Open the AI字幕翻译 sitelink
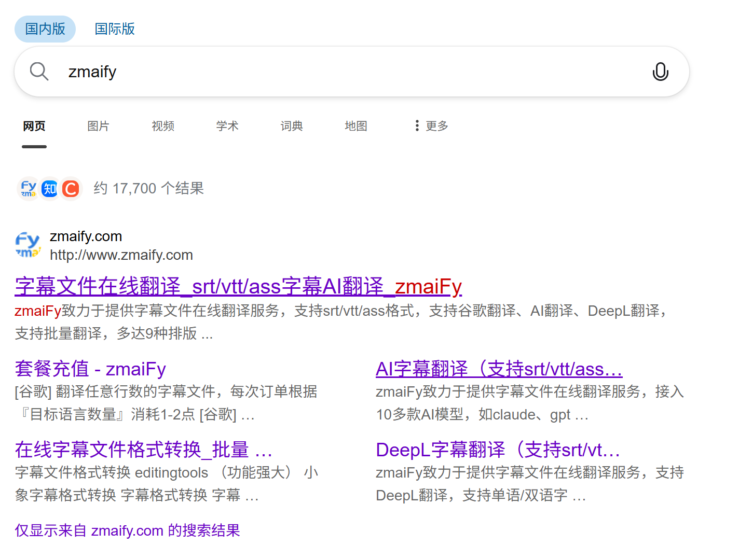Viewport: 739px width, 560px height. tap(499, 369)
